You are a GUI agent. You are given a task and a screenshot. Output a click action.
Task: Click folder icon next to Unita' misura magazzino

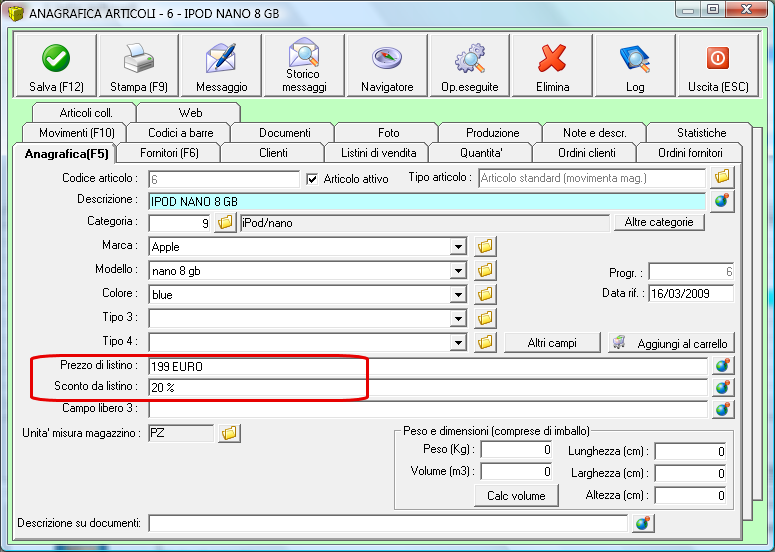[x=230, y=433]
